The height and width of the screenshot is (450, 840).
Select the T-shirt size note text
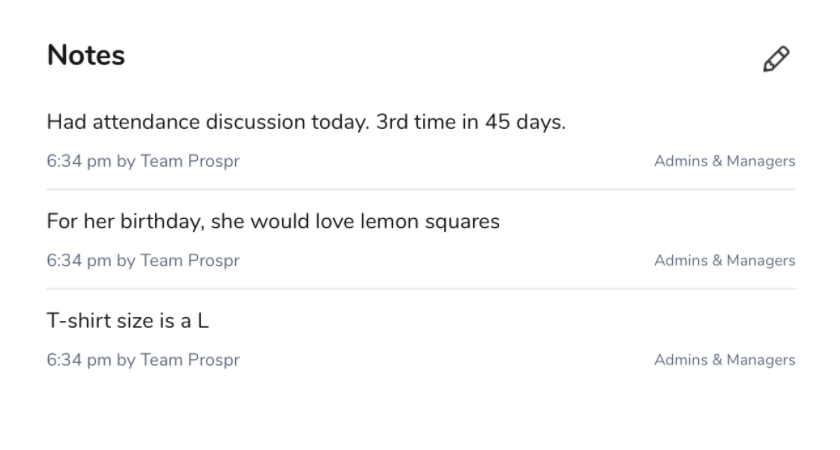127,321
